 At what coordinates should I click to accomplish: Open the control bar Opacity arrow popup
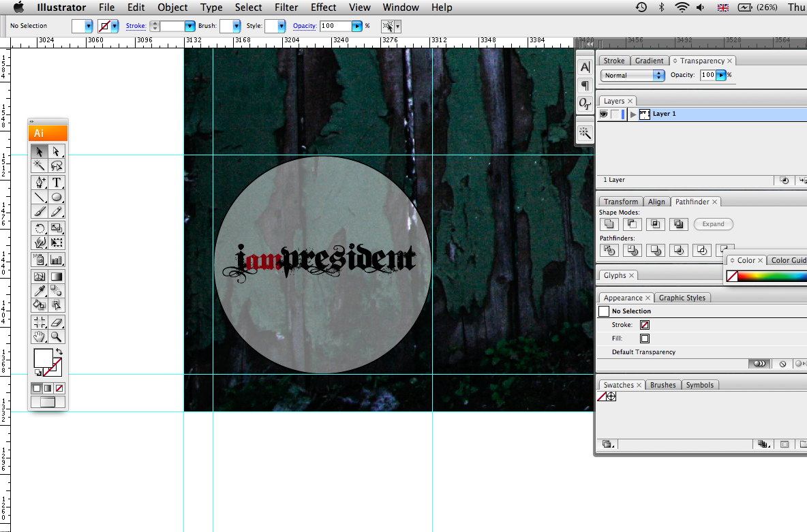point(356,26)
